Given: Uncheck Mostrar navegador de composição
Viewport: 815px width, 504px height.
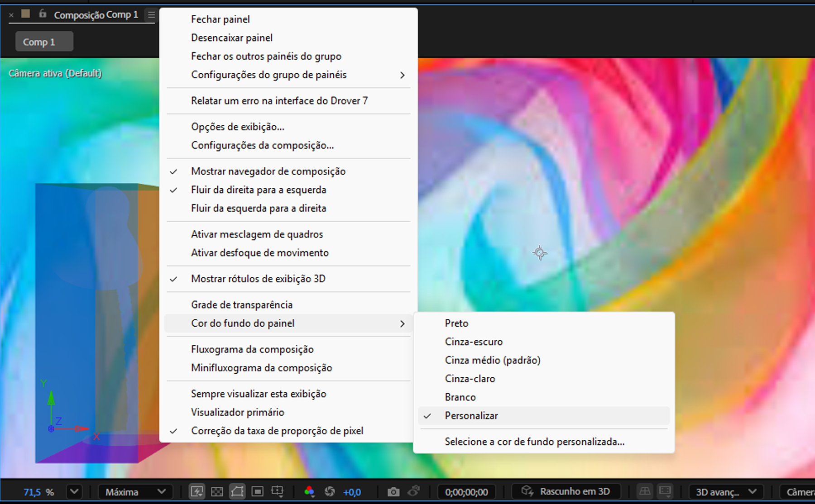Looking at the screenshot, I should (x=268, y=171).
